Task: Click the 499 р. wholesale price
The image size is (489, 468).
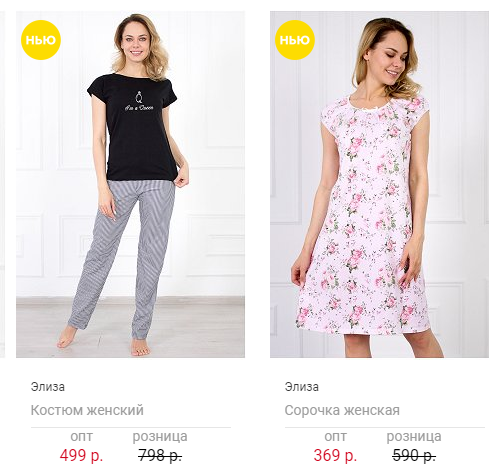Action: click(81, 455)
